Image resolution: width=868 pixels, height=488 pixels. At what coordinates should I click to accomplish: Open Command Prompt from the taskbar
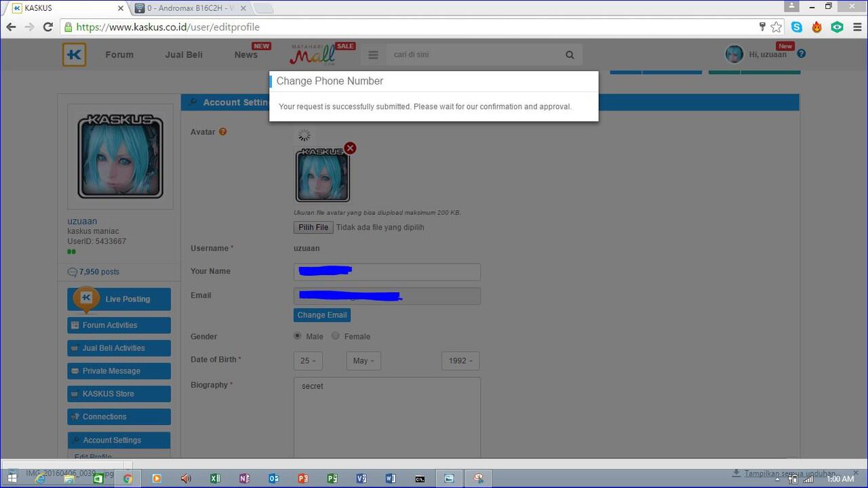tap(420, 478)
